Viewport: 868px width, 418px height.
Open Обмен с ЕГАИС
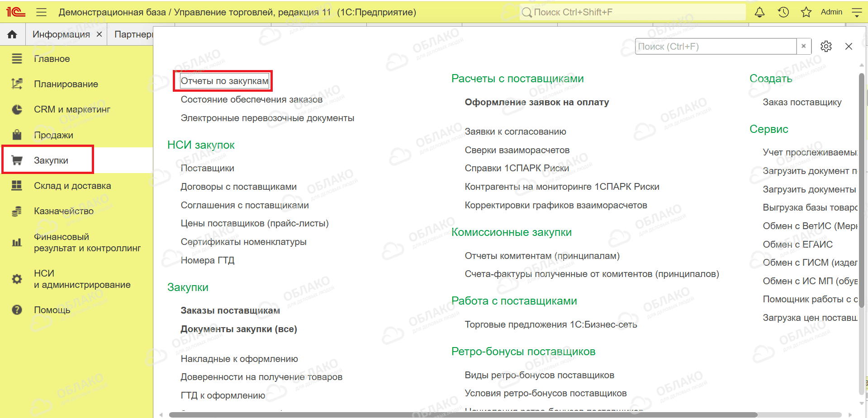797,244
